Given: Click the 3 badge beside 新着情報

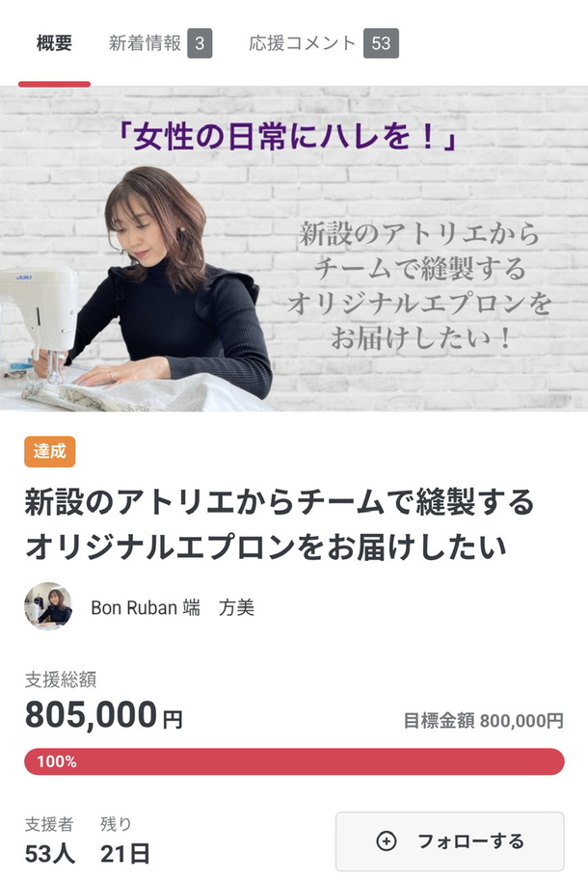Looking at the screenshot, I should (x=200, y=42).
